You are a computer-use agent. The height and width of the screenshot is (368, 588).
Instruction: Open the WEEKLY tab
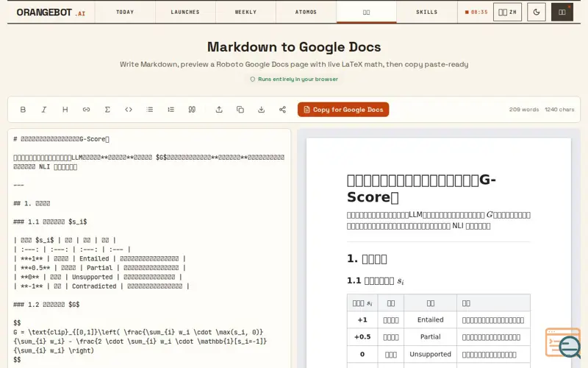tap(245, 12)
